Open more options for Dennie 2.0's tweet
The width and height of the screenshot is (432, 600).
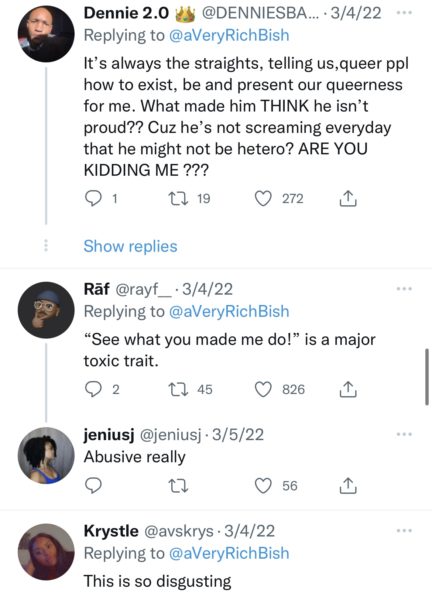pyautogui.click(x=404, y=13)
